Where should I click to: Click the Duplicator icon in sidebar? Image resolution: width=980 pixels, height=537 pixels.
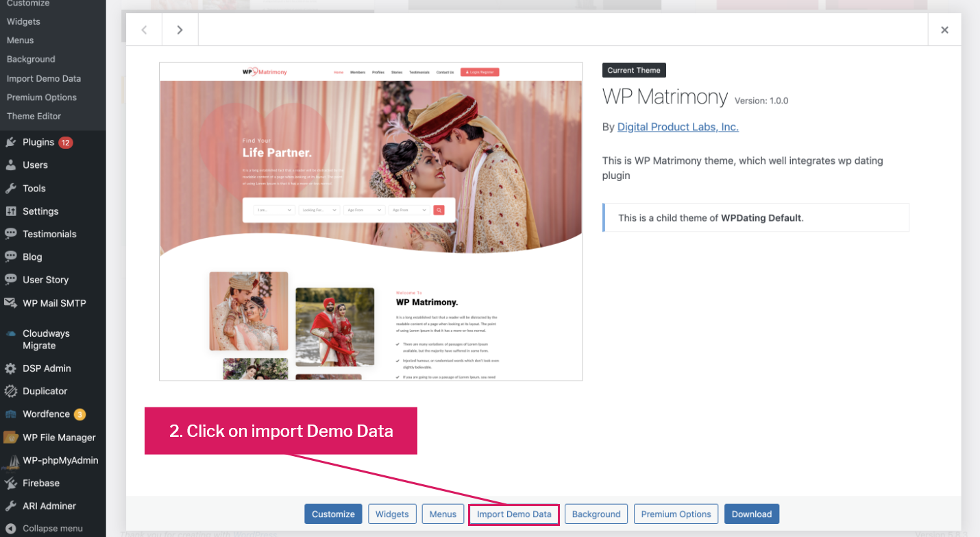[10, 392]
